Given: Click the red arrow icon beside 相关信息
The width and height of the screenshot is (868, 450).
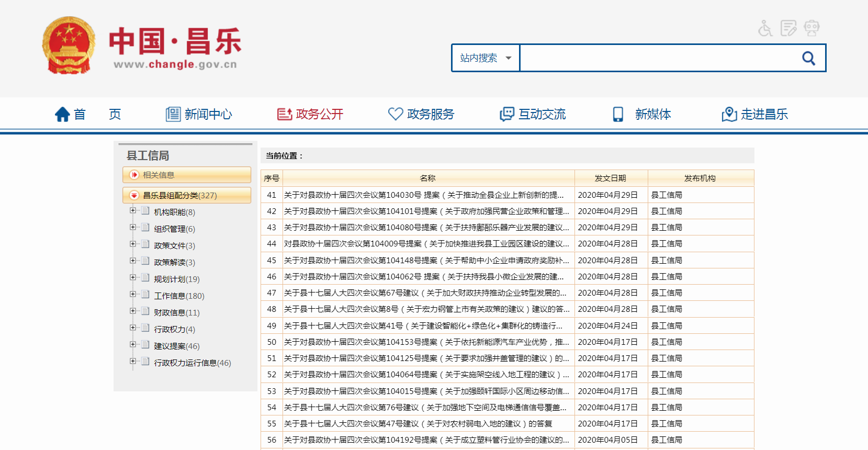Looking at the screenshot, I should click(x=134, y=175).
